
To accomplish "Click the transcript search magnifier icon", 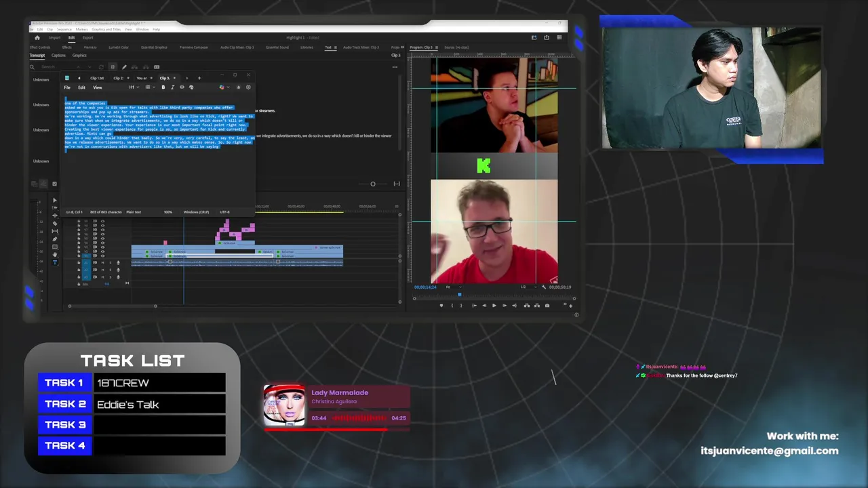I will click(x=32, y=67).
